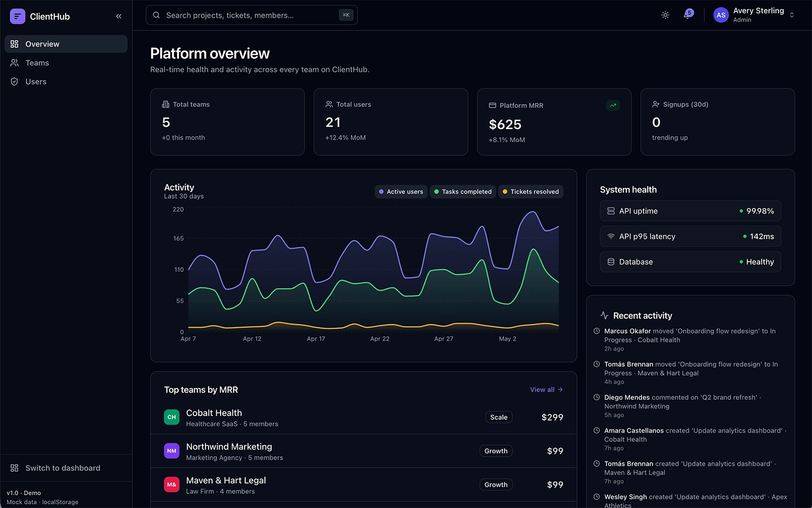Click the Platform overview heading

tap(210, 53)
